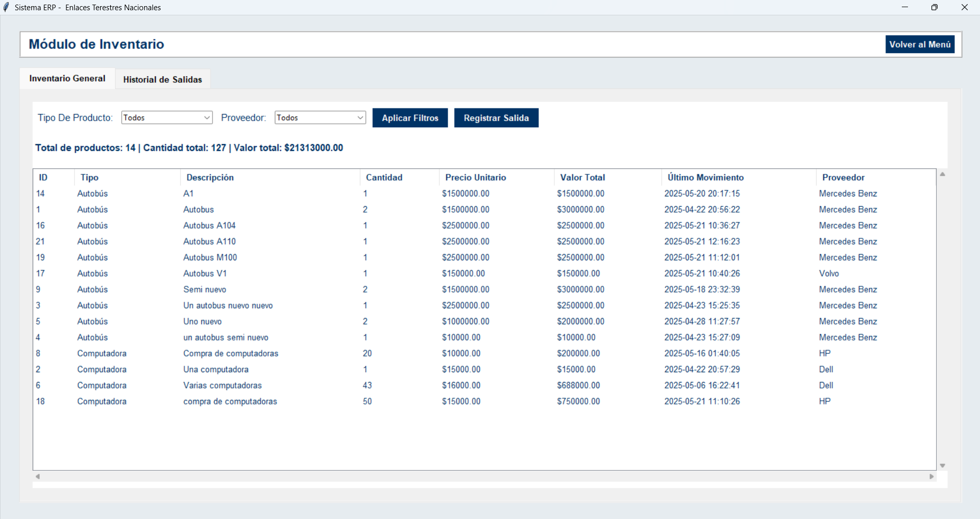Select the Una computadora row
This screenshot has width=980, height=519.
click(x=484, y=369)
